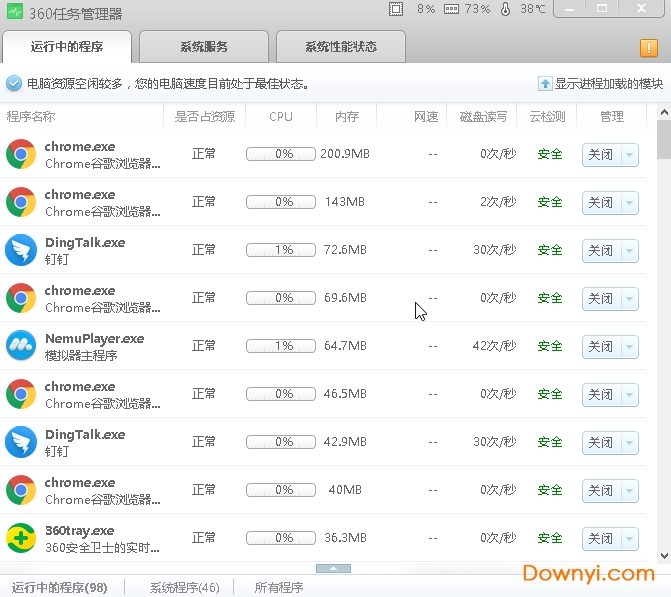
Task: Switch to the 系统服务 tab
Action: pos(204,47)
